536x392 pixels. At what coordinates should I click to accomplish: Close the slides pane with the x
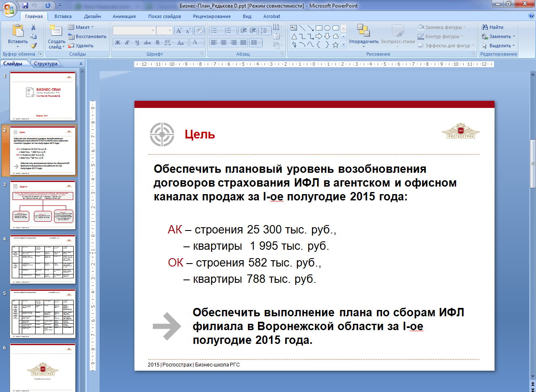pos(81,64)
